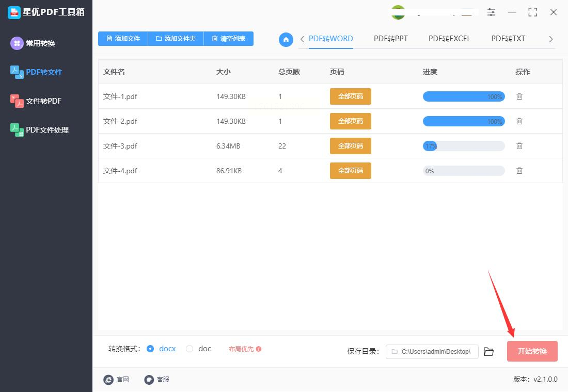Click the 17% progress bar of 文件-3.pdf
The height and width of the screenshot is (392, 568).
[464, 146]
